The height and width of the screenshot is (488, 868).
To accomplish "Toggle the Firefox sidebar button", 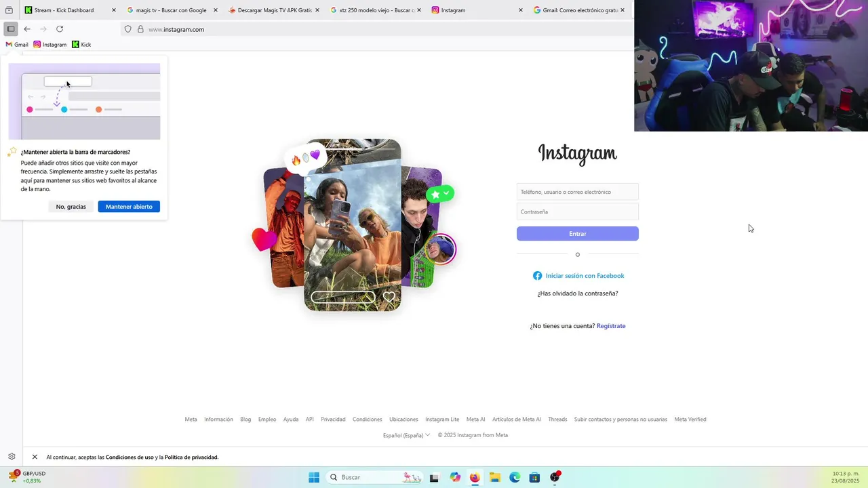I will pyautogui.click(x=11, y=29).
